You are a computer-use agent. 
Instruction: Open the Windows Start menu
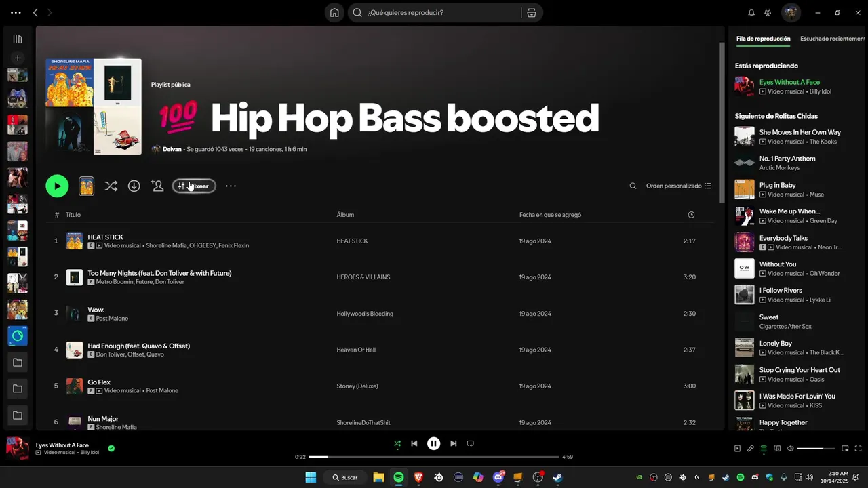coord(311,477)
